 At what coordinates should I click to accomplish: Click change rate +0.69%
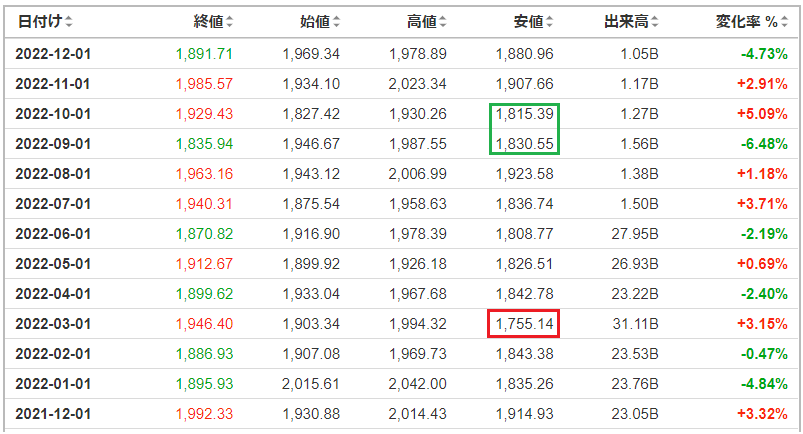click(x=763, y=264)
